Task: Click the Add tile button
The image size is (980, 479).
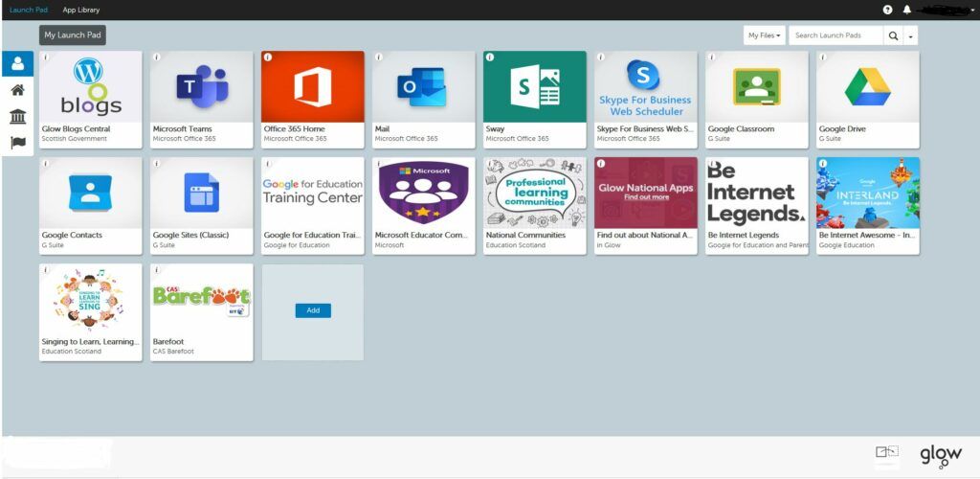Action: [x=312, y=310]
